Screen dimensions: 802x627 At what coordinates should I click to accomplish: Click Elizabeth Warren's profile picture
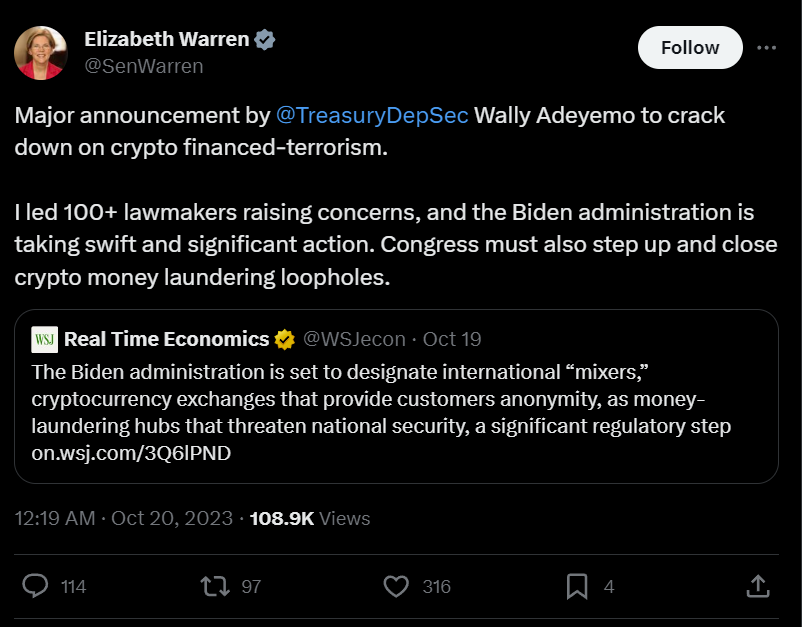click(x=41, y=53)
